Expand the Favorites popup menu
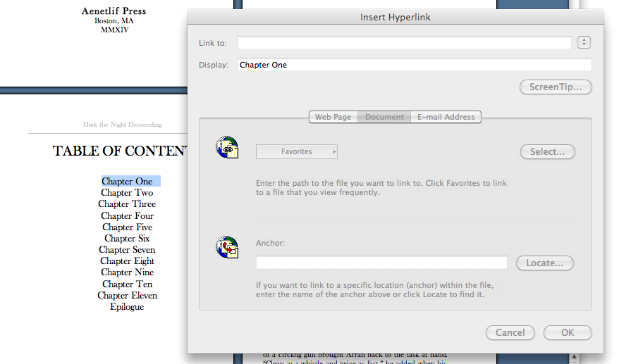 (296, 151)
